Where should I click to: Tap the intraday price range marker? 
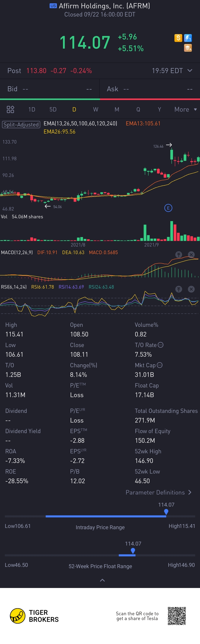click(166, 512)
